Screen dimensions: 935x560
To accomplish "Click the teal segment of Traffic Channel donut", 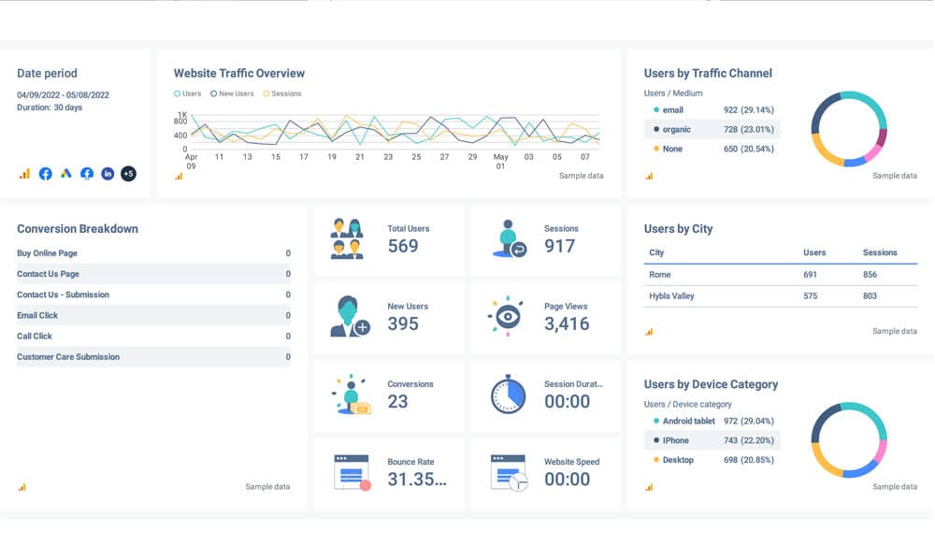I will click(x=868, y=107).
